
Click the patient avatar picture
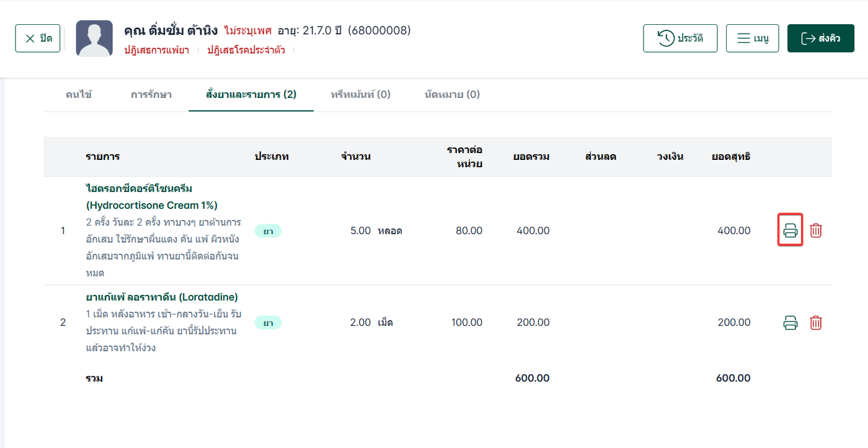point(94,38)
